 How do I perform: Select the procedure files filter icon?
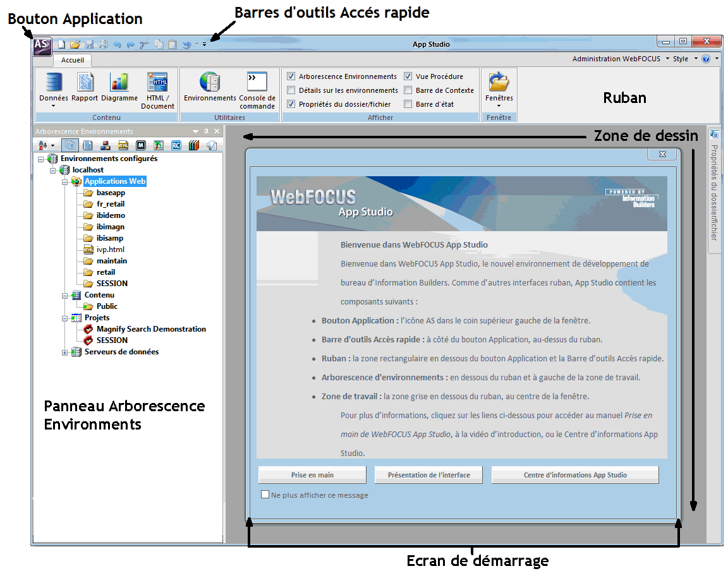88,145
